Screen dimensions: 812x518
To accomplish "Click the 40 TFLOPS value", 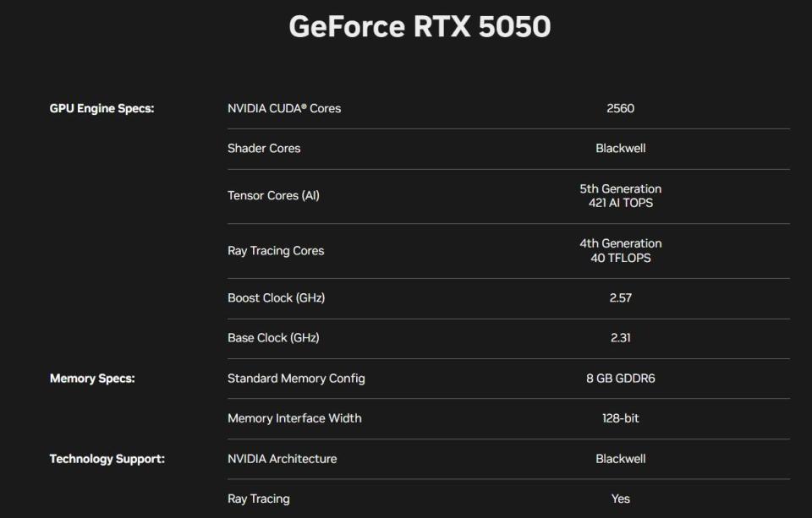I will pyautogui.click(x=620, y=258).
